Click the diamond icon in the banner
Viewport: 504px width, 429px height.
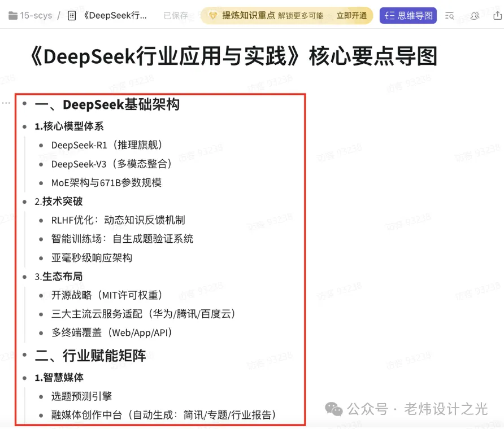[x=212, y=15]
